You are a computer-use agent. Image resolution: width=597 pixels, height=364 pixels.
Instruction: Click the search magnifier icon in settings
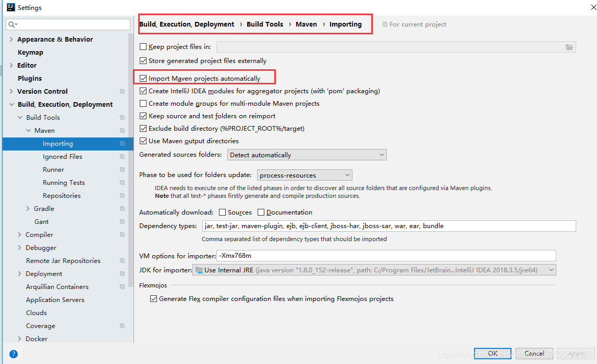13,24
